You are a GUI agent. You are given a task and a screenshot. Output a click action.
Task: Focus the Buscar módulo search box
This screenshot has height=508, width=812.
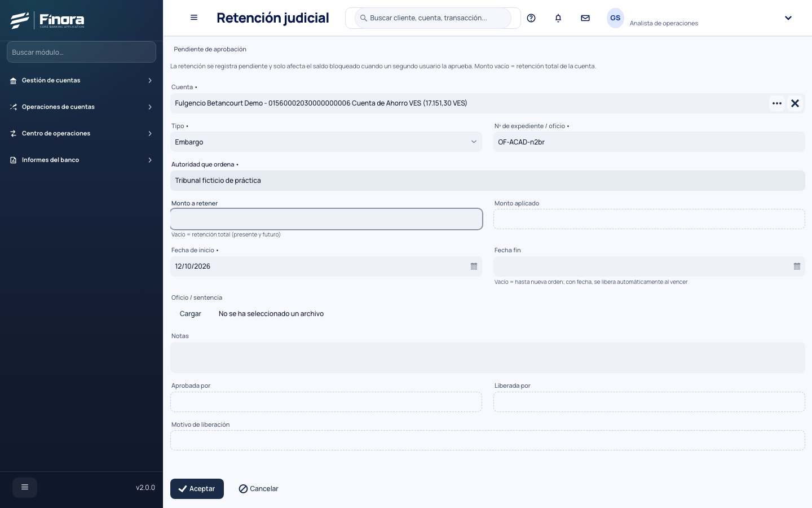coord(81,52)
